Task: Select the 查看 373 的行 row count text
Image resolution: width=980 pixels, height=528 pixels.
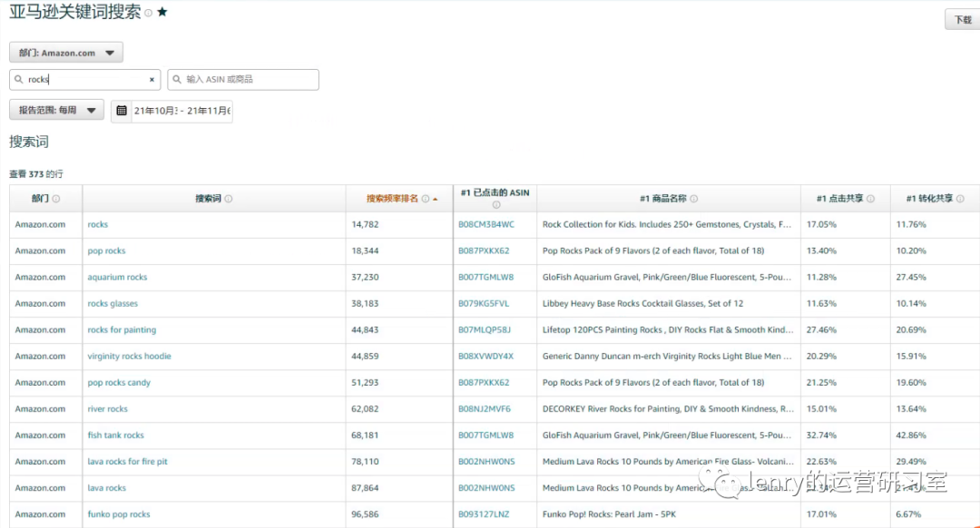Action: tap(36, 173)
